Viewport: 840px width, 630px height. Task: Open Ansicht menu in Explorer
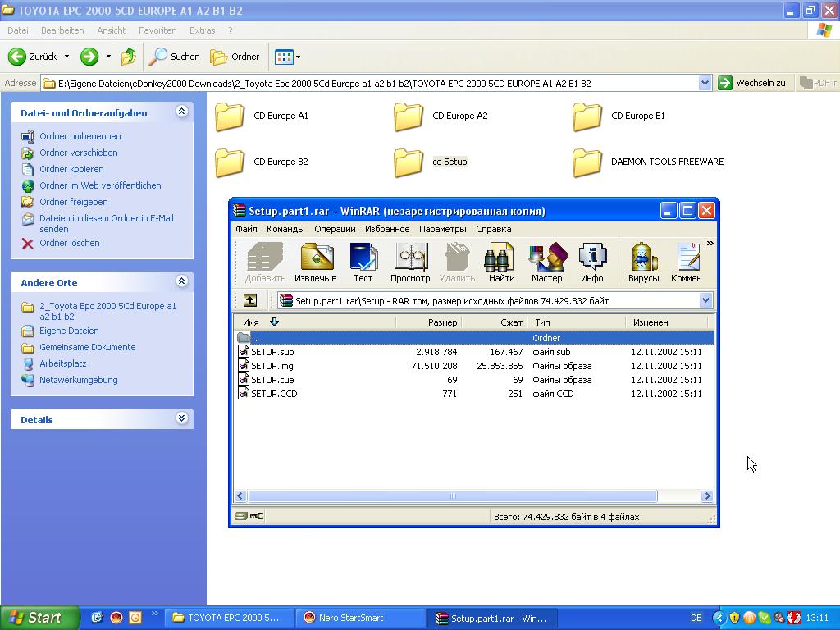tap(112, 30)
